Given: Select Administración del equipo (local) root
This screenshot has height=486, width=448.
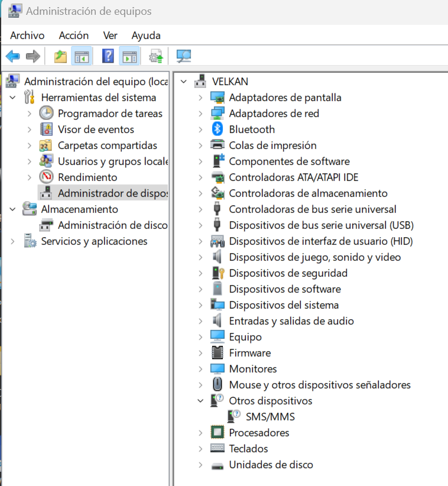Looking at the screenshot, I should click(96, 82).
